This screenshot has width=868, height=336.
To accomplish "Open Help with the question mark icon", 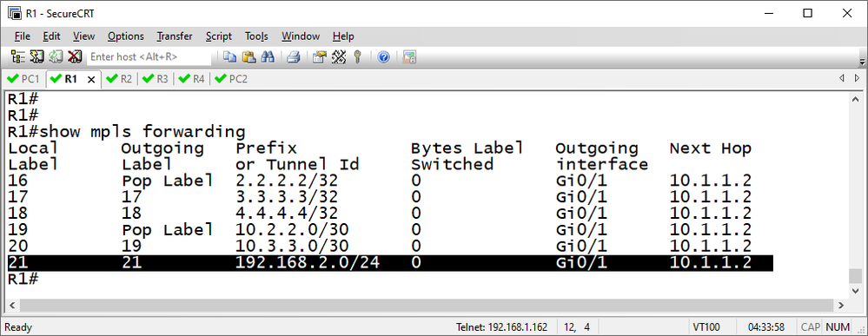I will coord(383,56).
